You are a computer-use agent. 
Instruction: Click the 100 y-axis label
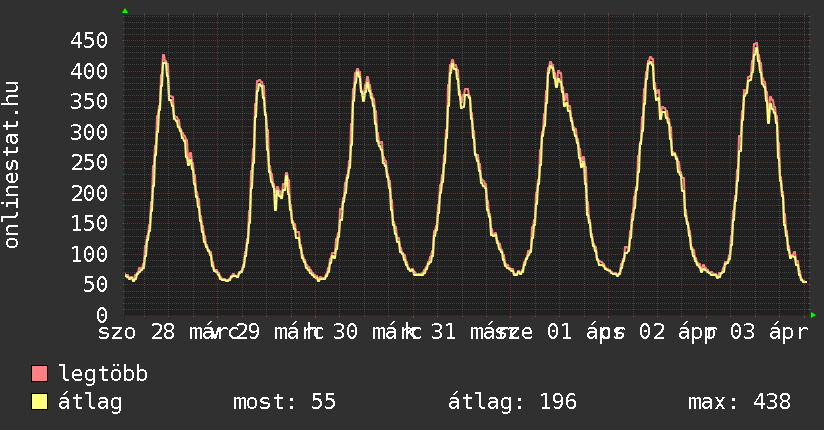pyautogui.click(x=87, y=254)
